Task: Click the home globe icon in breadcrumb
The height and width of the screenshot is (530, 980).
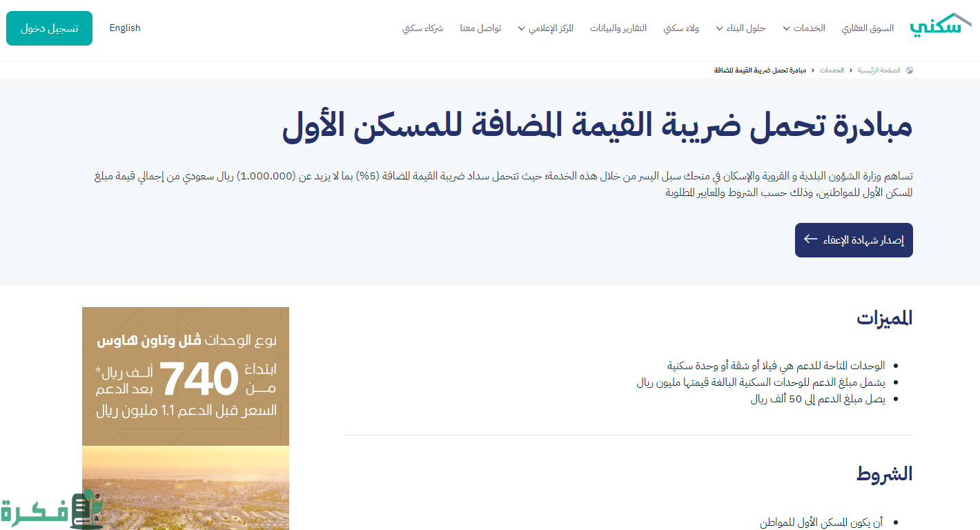Action: point(909,70)
